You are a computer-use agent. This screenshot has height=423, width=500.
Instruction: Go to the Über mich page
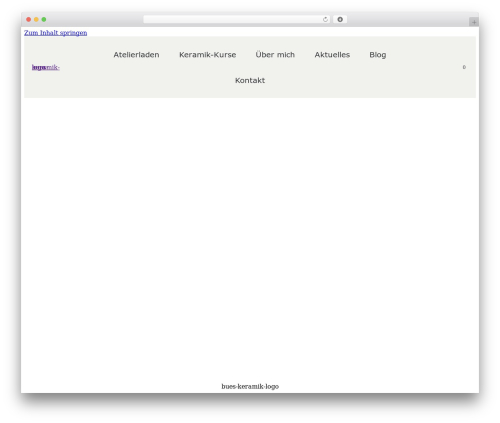point(275,55)
